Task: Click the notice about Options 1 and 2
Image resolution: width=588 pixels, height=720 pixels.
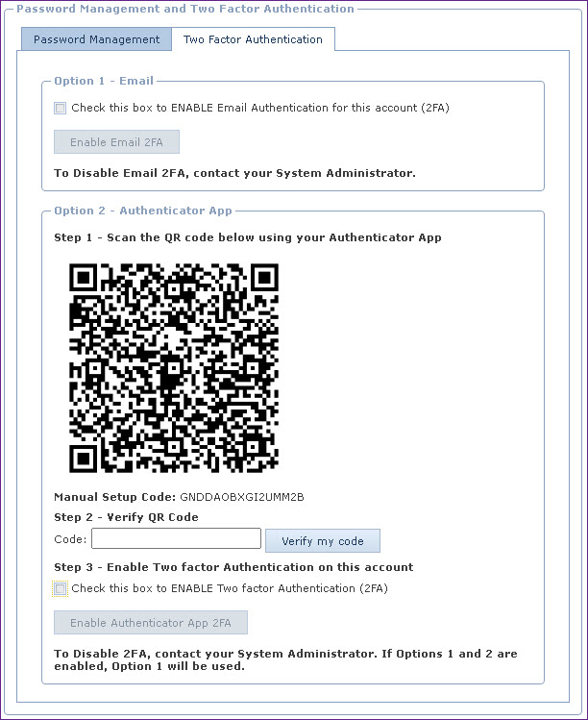Action: pos(285,659)
